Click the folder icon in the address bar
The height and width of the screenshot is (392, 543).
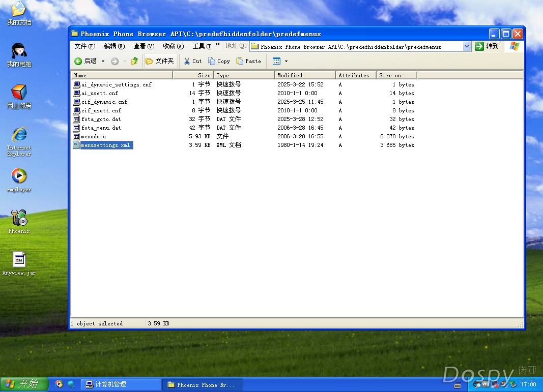pyautogui.click(x=255, y=46)
